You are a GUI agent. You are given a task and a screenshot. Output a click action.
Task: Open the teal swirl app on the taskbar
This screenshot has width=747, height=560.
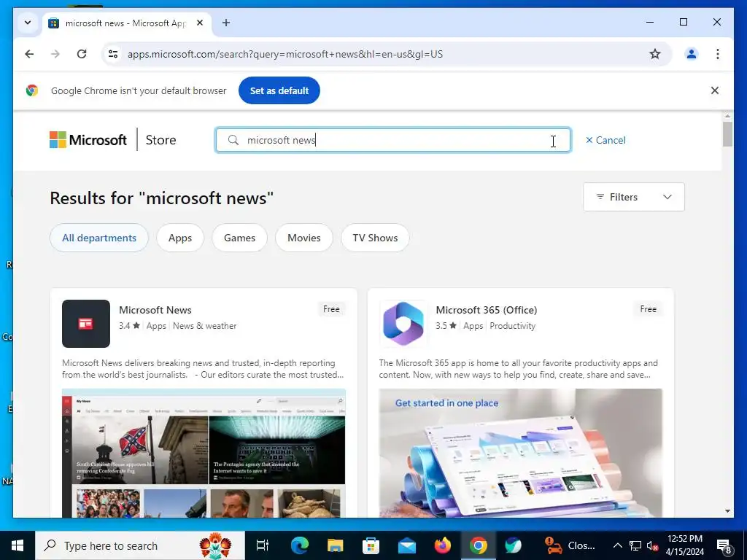[513, 545]
